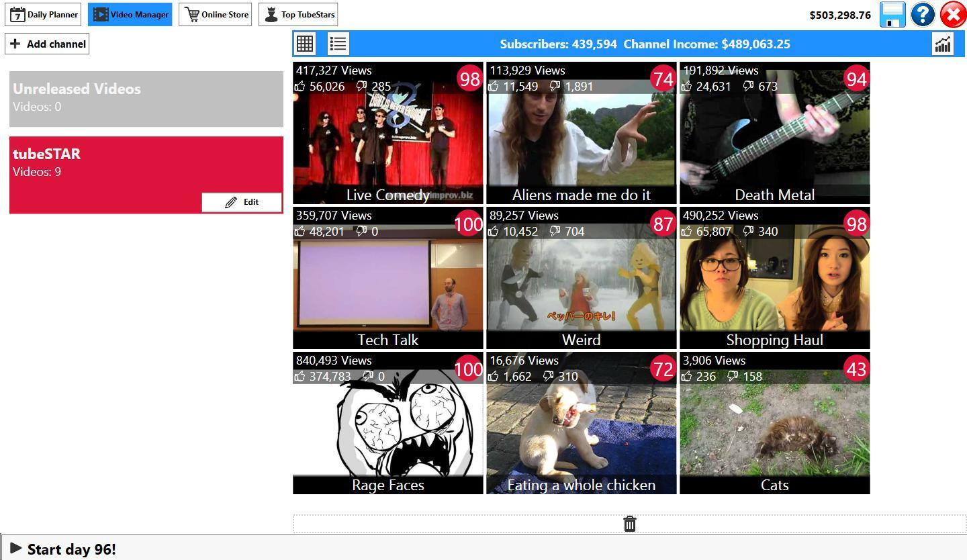Click the Subscribers: 439,594 text

click(558, 44)
